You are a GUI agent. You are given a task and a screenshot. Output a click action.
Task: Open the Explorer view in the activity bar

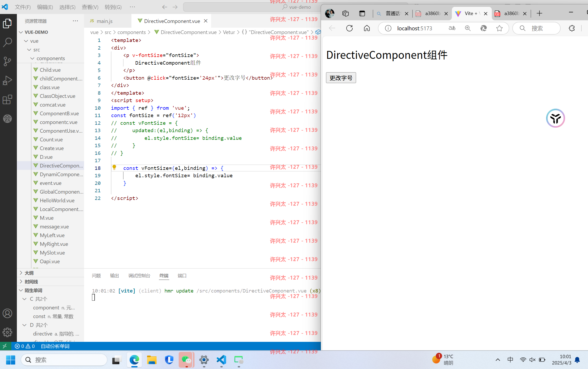pos(7,23)
